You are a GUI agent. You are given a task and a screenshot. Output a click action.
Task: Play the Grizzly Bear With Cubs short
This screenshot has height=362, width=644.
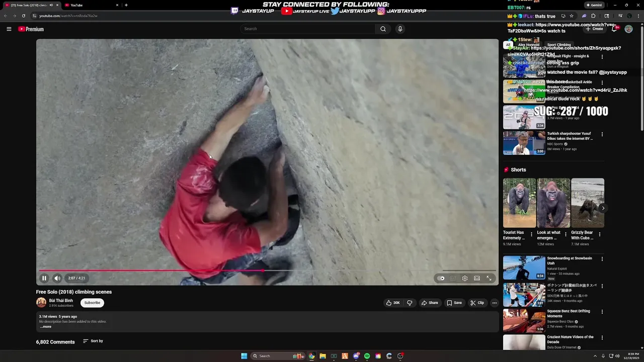coord(588,203)
